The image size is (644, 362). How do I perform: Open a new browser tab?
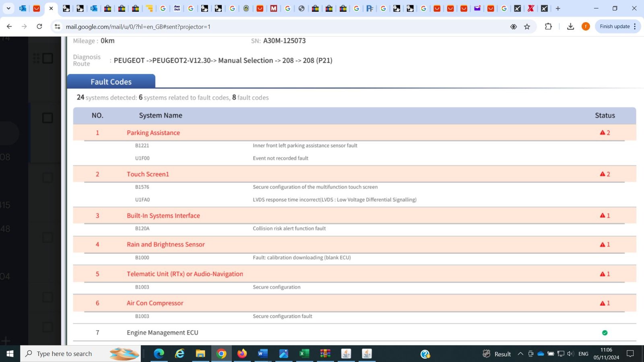pos(558,8)
